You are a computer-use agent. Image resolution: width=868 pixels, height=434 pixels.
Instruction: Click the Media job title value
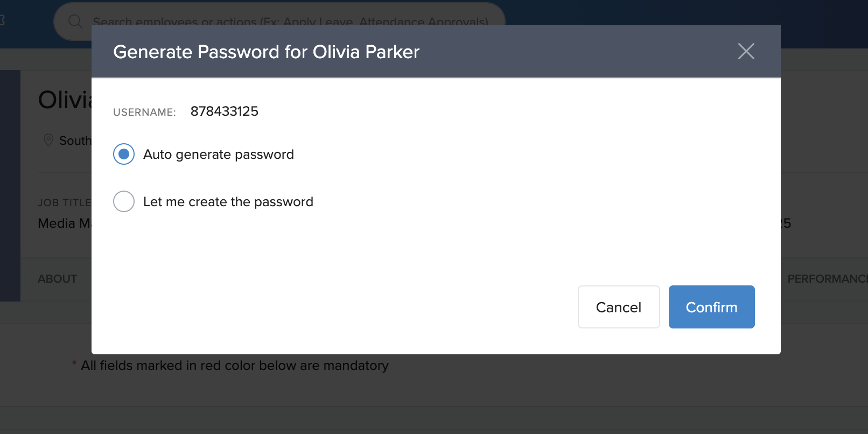pyautogui.click(x=64, y=223)
